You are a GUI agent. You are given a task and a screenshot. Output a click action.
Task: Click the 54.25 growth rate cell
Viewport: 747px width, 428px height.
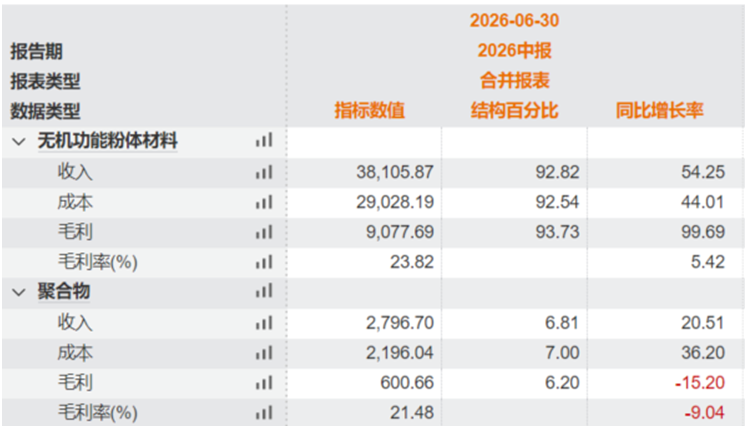(x=666, y=172)
